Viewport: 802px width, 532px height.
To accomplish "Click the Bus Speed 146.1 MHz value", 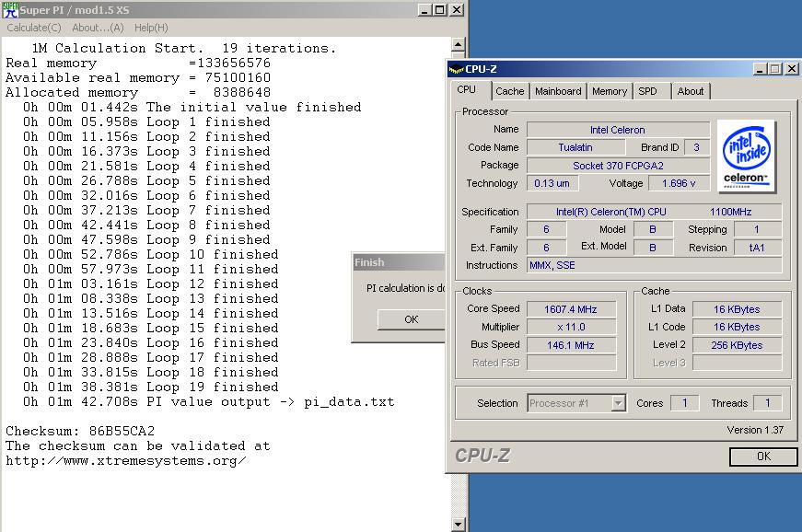I will (x=571, y=345).
